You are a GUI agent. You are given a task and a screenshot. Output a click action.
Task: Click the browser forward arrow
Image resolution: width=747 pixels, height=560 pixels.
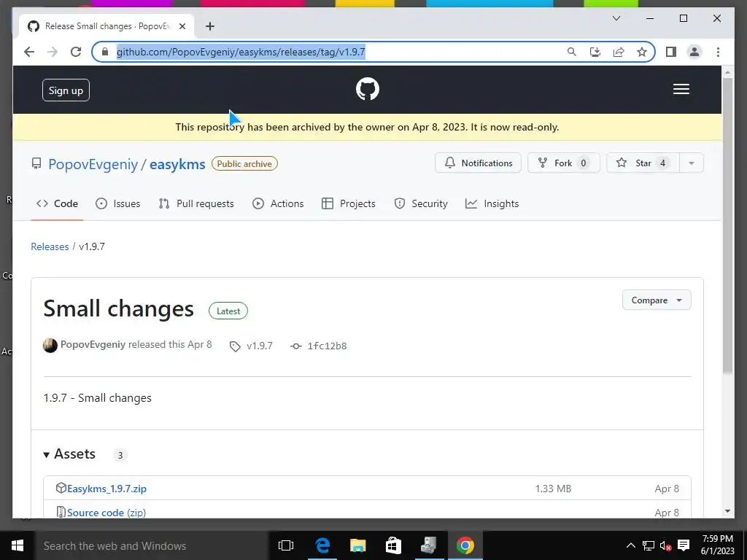tap(53, 52)
